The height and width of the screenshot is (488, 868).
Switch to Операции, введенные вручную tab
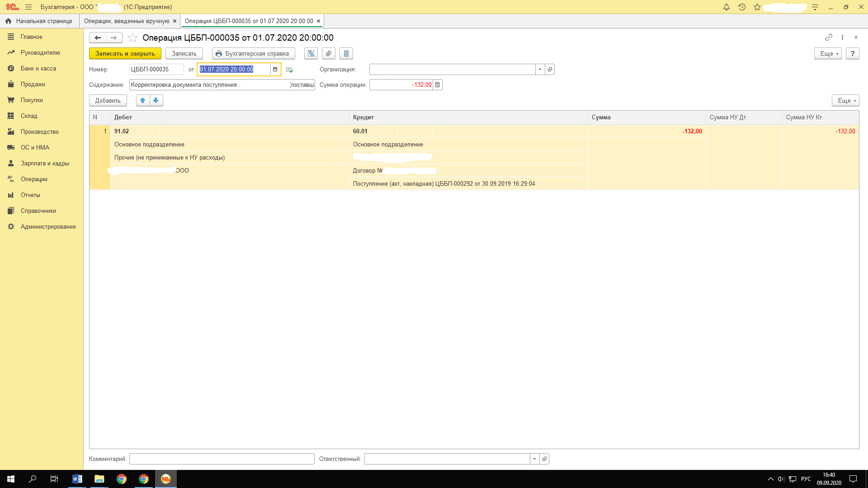click(x=127, y=21)
